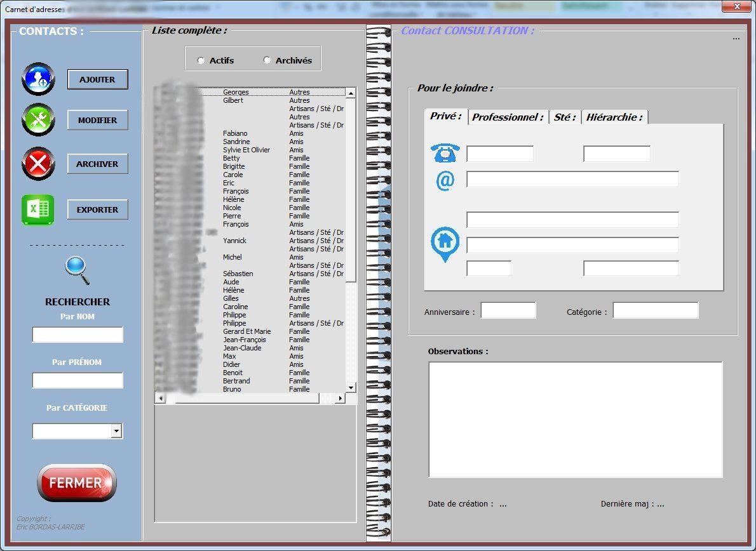Select the Archivés radio button

click(x=267, y=61)
